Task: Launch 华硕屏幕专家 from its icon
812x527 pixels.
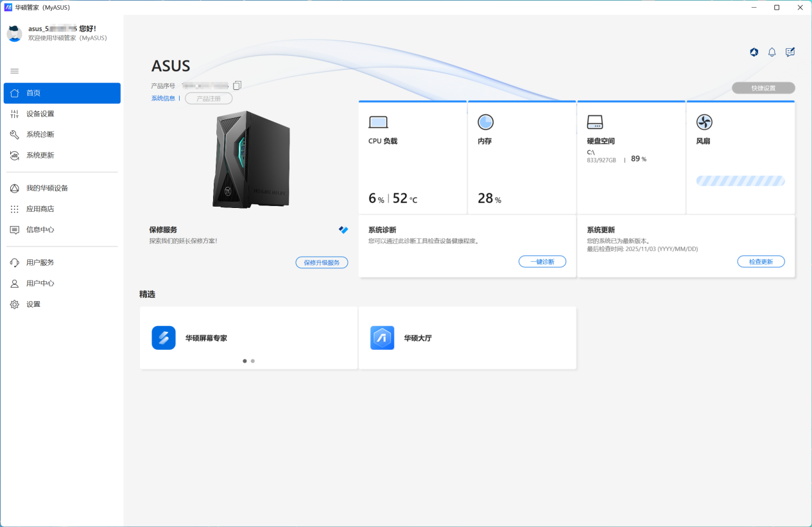Action: pyautogui.click(x=164, y=337)
